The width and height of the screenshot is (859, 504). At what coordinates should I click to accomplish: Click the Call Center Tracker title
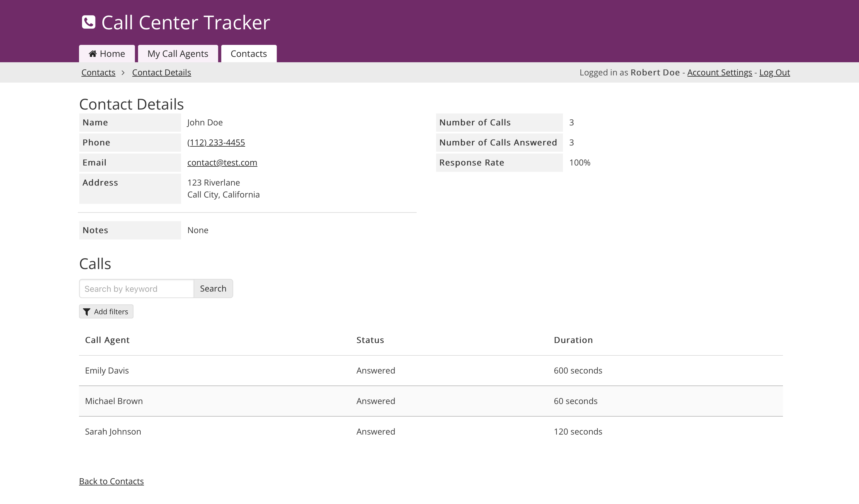point(186,22)
